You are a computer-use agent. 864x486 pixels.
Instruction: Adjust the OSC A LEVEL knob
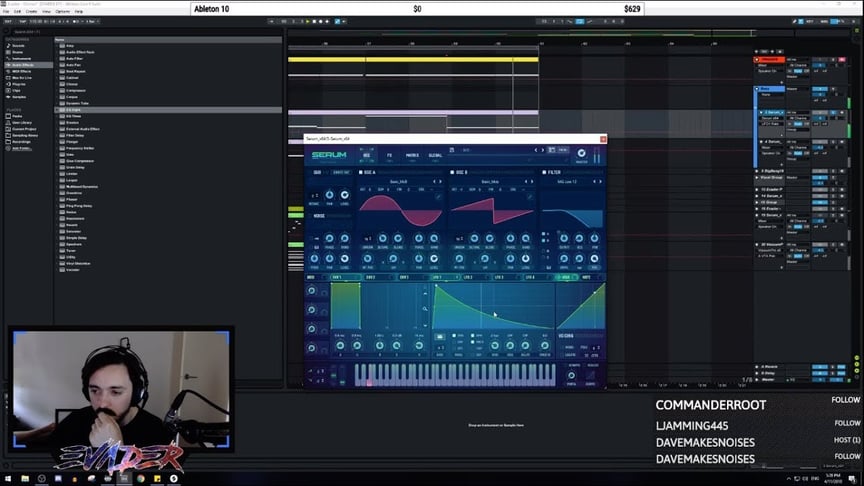(x=434, y=258)
